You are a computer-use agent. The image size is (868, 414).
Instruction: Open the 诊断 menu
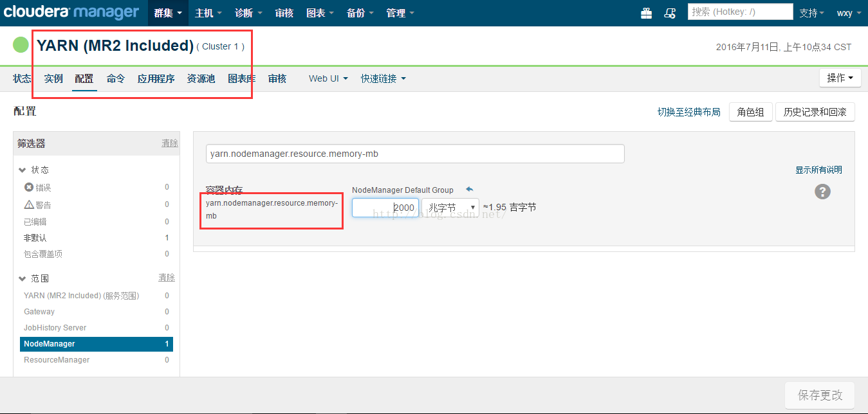[248, 13]
